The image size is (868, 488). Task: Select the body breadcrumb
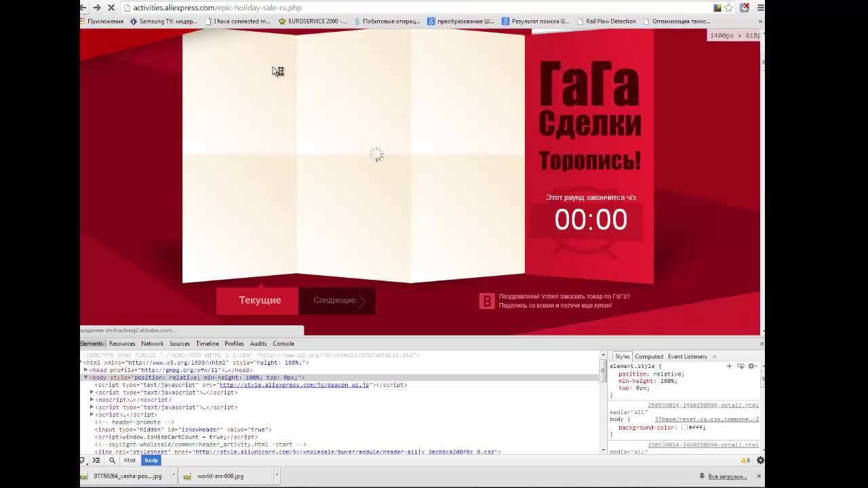(x=151, y=460)
